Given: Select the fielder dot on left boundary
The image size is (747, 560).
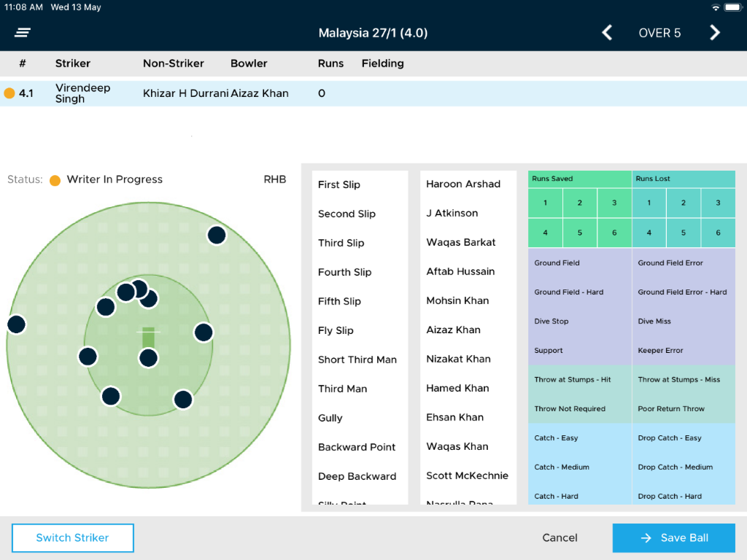Looking at the screenshot, I should [x=16, y=324].
